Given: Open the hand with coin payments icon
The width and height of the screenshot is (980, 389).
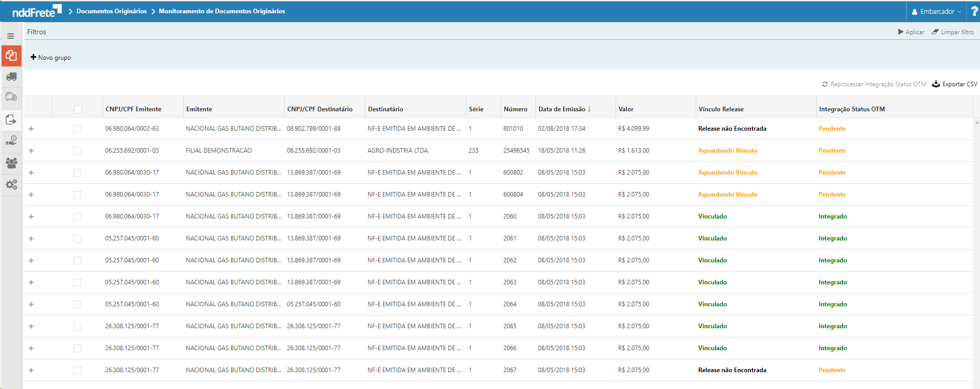Looking at the screenshot, I should (x=11, y=141).
